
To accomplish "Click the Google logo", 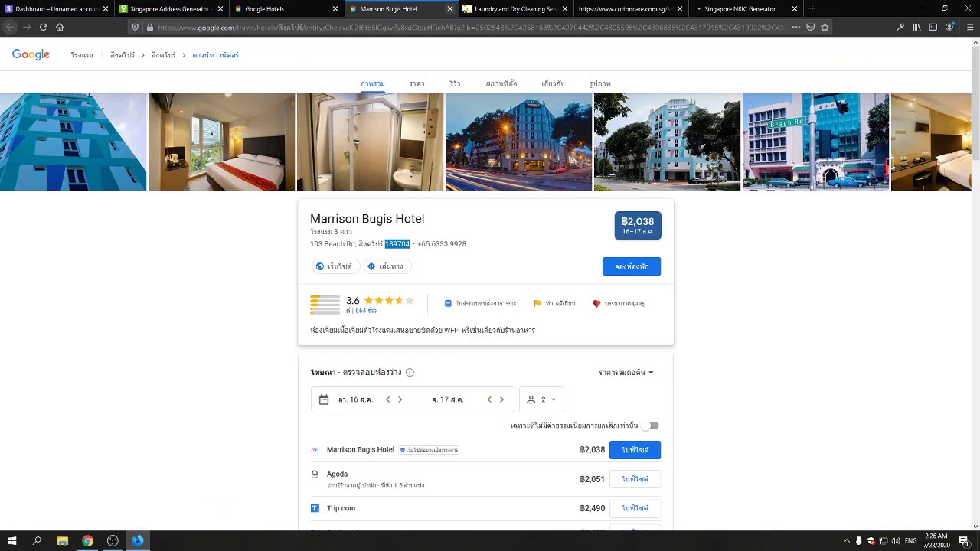I will [31, 55].
